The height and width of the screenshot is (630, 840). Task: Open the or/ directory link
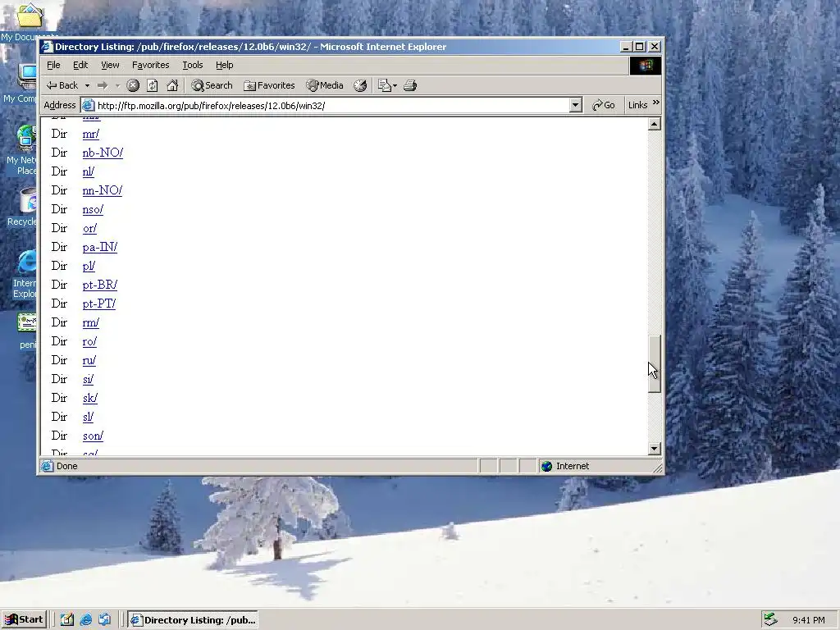[x=89, y=228]
